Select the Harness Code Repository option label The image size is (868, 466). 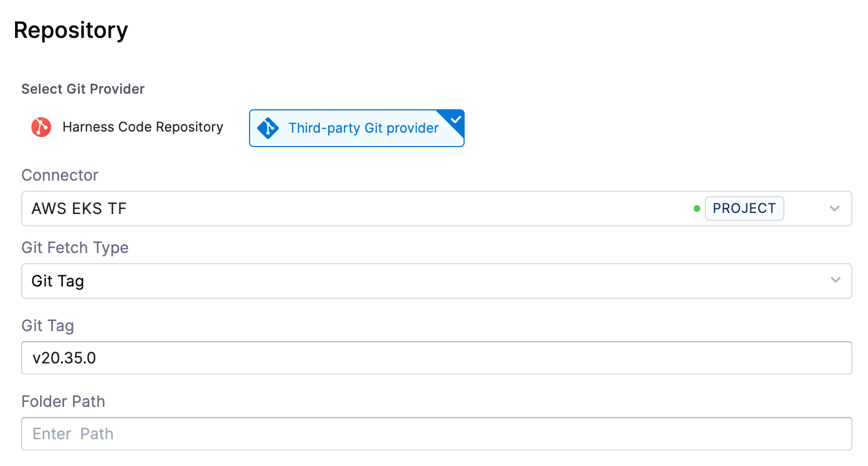143,127
